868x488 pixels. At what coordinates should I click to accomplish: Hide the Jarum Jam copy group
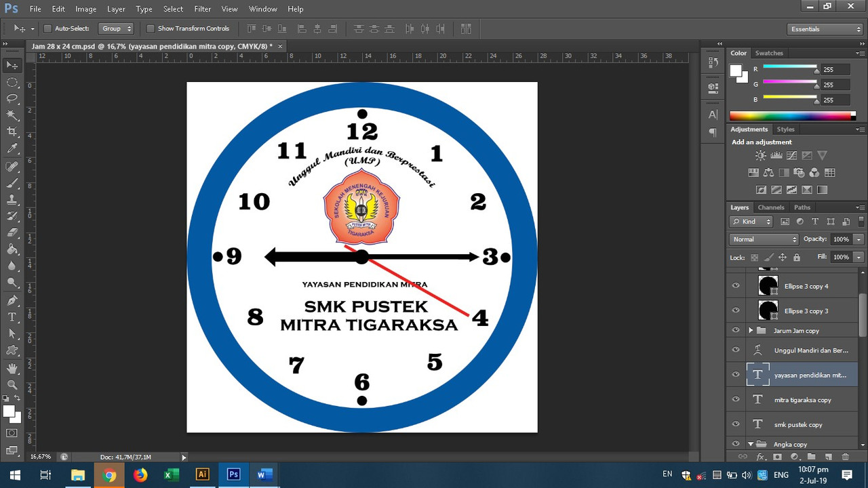(736, 330)
